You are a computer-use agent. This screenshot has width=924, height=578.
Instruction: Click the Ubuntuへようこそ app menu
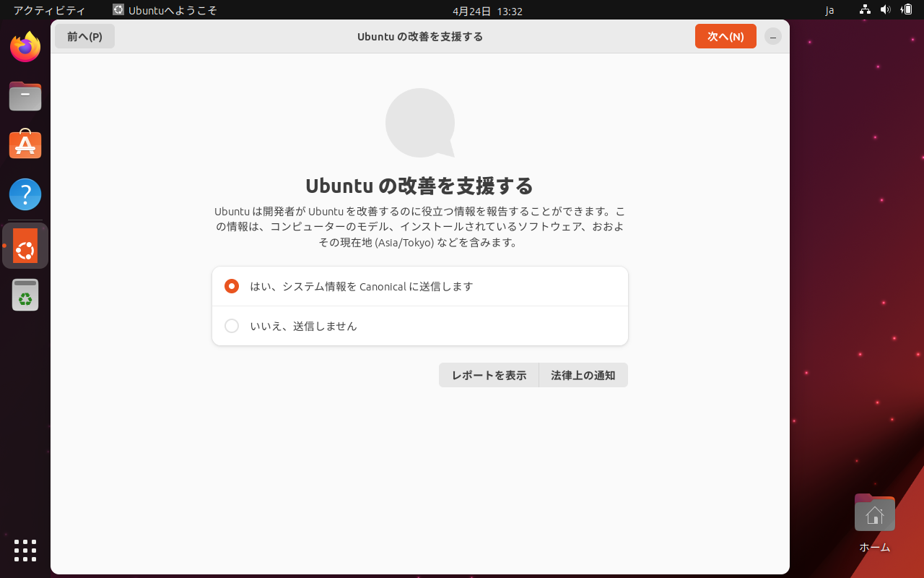pos(165,11)
